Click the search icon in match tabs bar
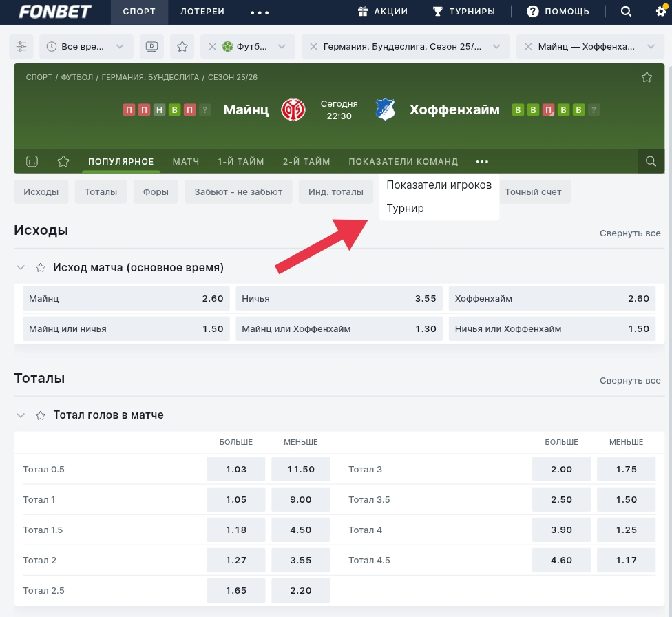672x617 pixels. click(651, 162)
